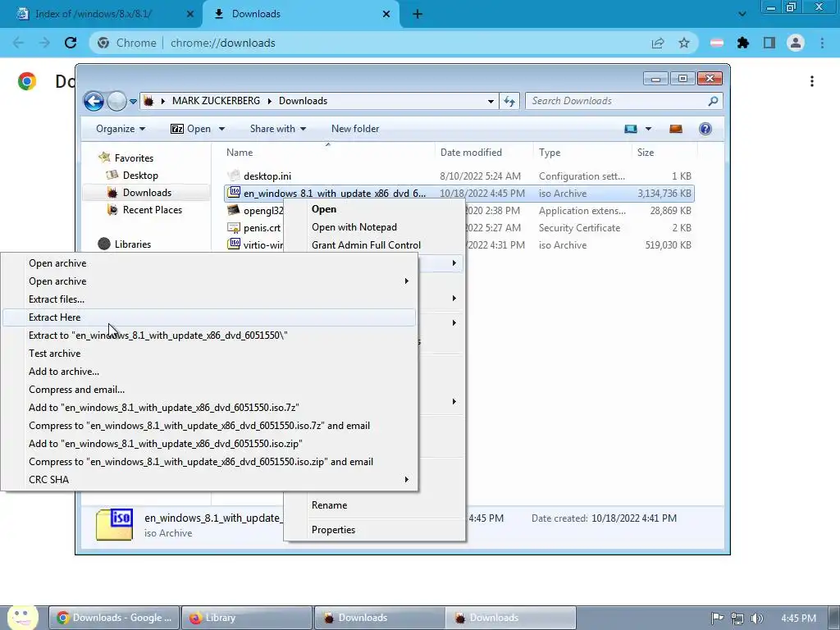Refresh the Explorer address bar
Viewport: 840px width, 630px height.
click(x=509, y=101)
